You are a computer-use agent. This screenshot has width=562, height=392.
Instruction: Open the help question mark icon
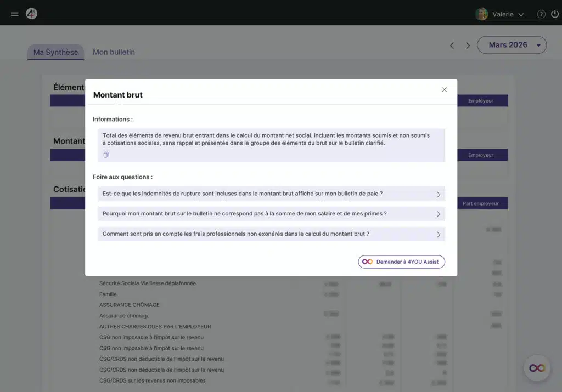[x=541, y=14]
